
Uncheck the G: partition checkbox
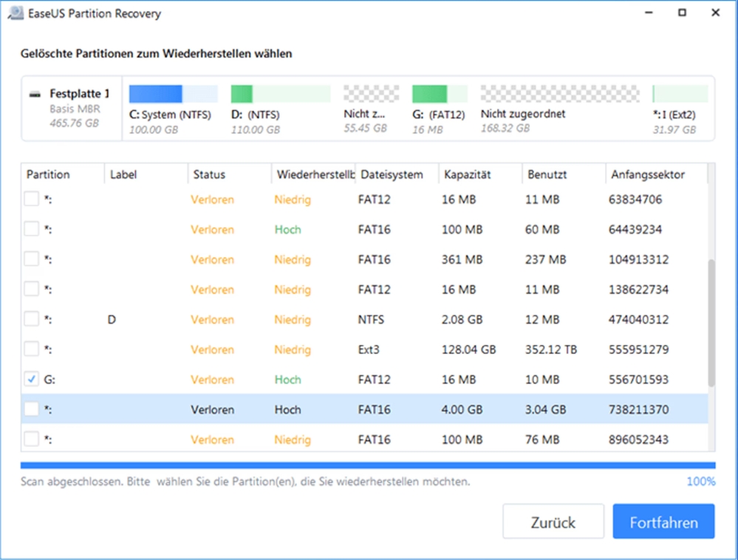point(31,379)
